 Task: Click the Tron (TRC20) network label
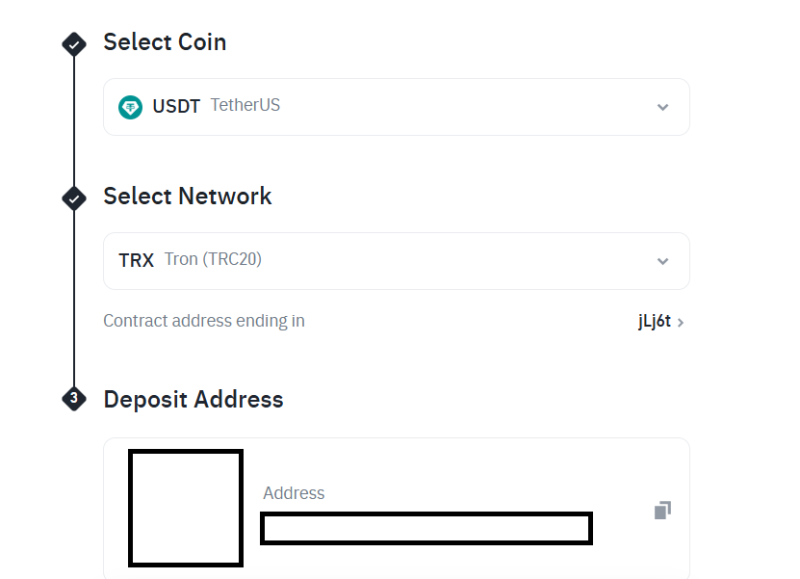point(213,259)
